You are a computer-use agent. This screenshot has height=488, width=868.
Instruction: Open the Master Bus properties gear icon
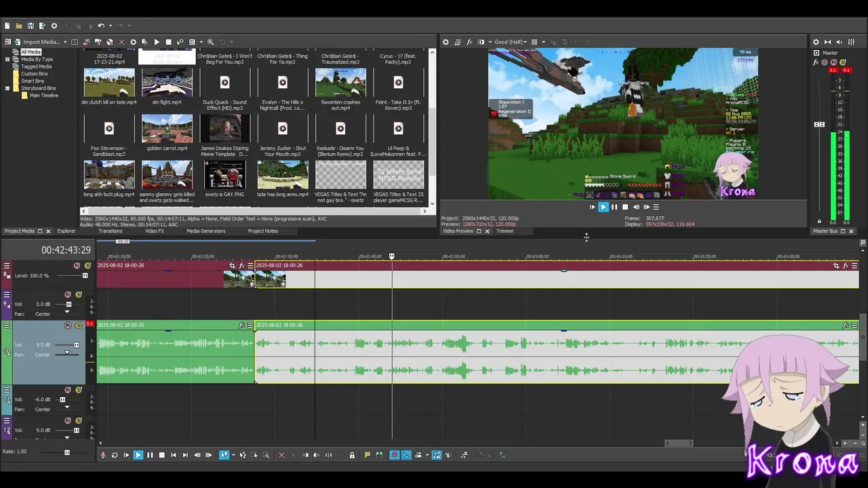click(x=816, y=42)
